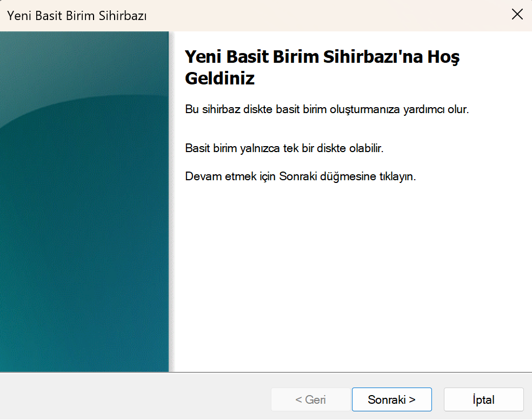Click the 'Devam etmek için Sonraki...' instruction line
532x420 pixels.
point(300,177)
